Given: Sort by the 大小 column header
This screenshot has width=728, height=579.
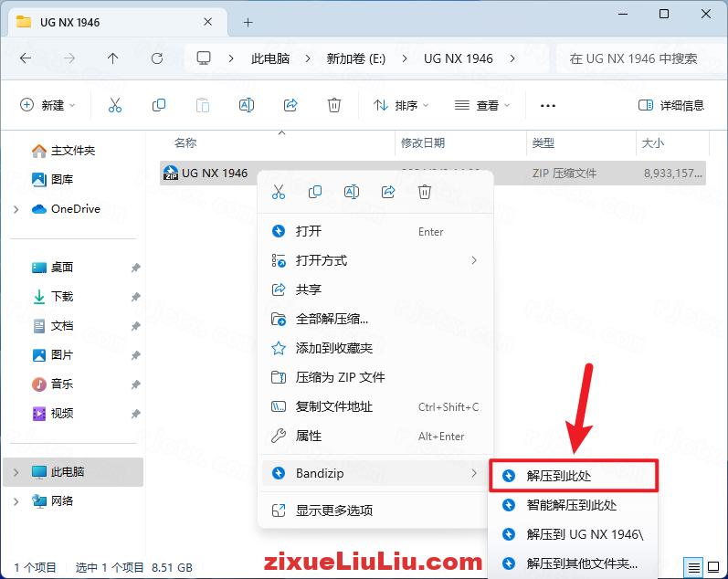Looking at the screenshot, I should (x=653, y=143).
